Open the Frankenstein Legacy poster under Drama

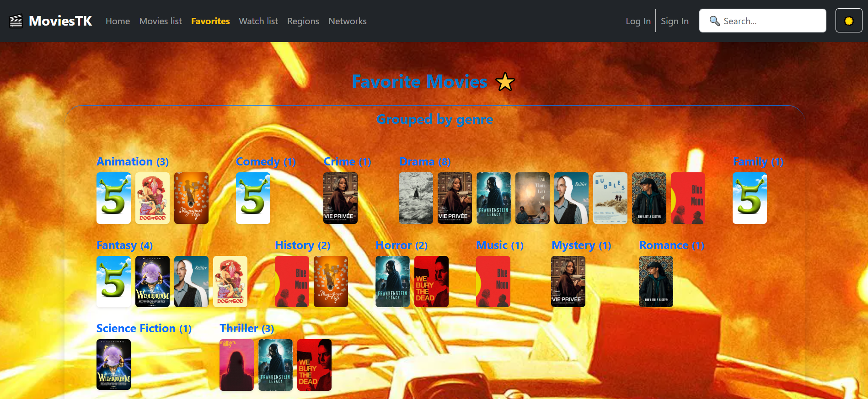[x=493, y=198]
